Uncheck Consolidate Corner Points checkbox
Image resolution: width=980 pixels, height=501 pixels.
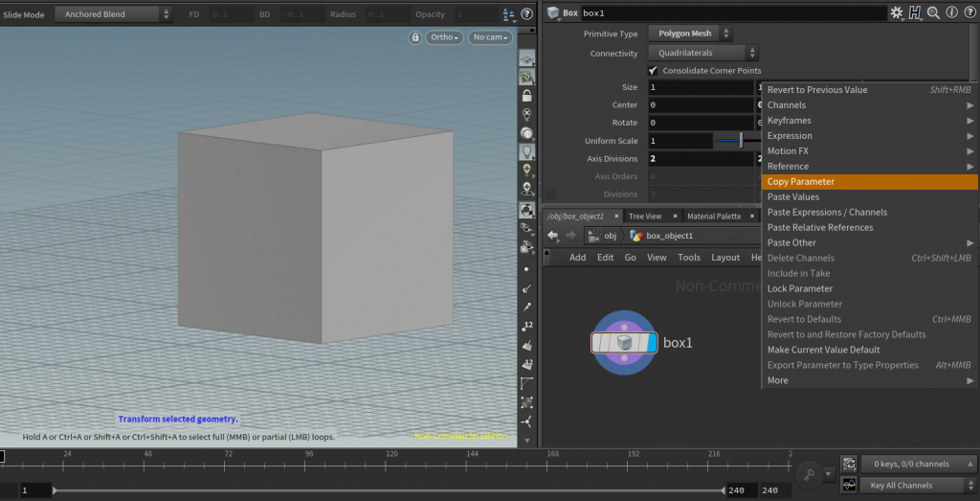tap(654, 71)
